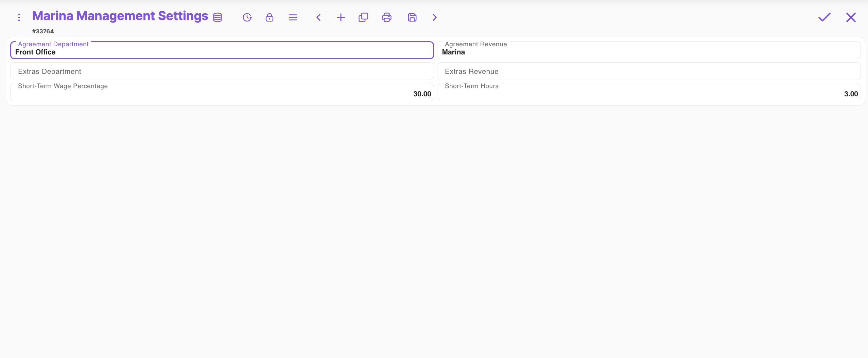
Task: Open the record history clock icon
Action: [247, 17]
